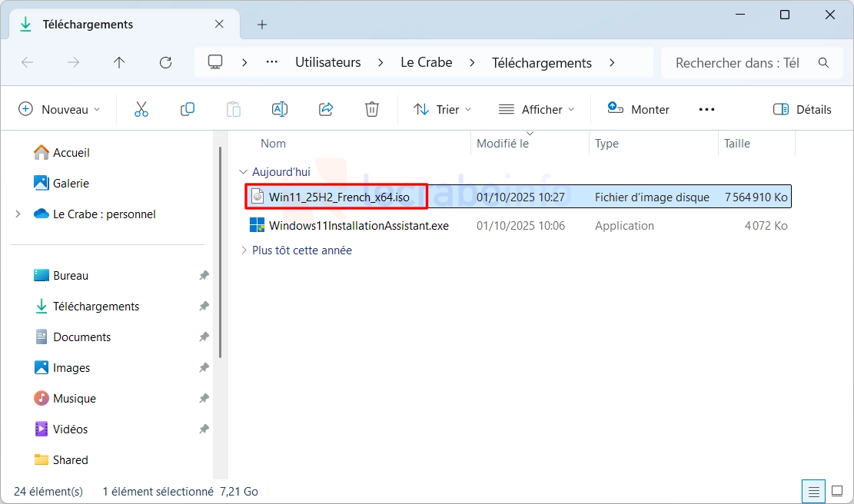Screen dimensions: 854x504
Task: Switch to details list view in status bar
Action: click(x=812, y=491)
